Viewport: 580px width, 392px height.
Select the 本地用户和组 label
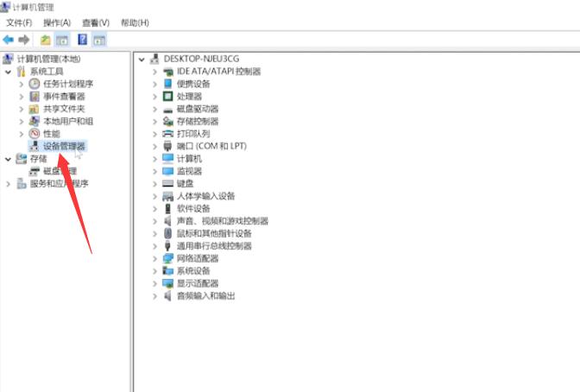[68, 121]
